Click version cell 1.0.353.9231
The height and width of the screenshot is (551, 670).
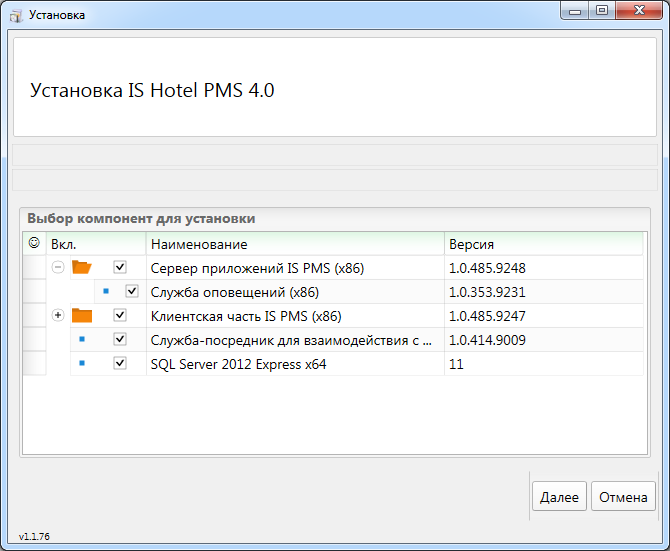tap(544, 292)
